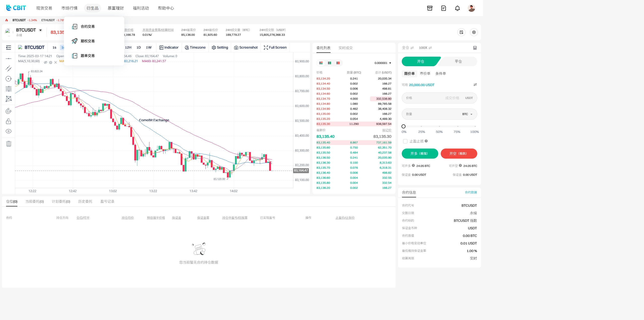Expand the BTCUSDT pair selector arrow
Image resolution: width=644 pixels, height=320 pixels.
click(x=41, y=30)
